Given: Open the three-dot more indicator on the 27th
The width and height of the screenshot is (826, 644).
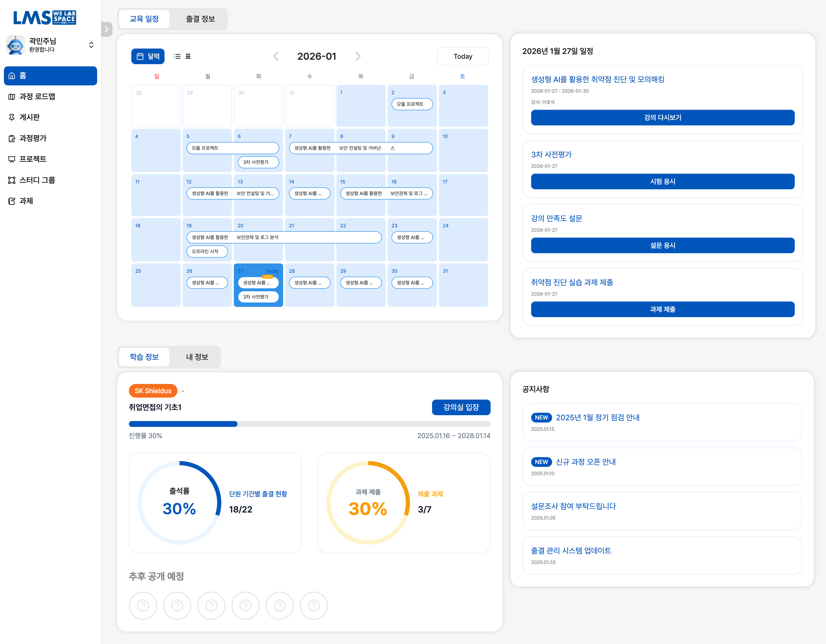Looking at the screenshot, I should coord(267,277).
